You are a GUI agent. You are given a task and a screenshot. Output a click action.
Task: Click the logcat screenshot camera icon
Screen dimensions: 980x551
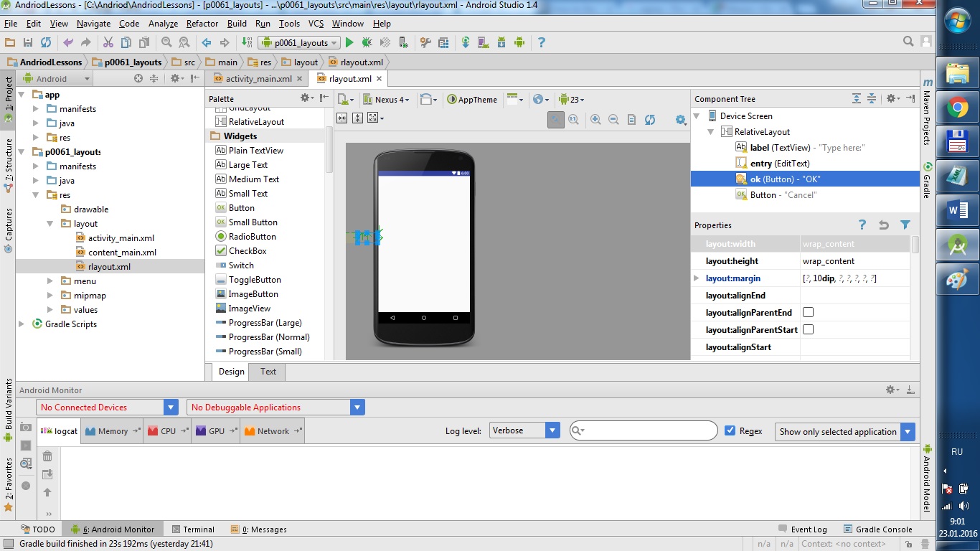click(26, 427)
